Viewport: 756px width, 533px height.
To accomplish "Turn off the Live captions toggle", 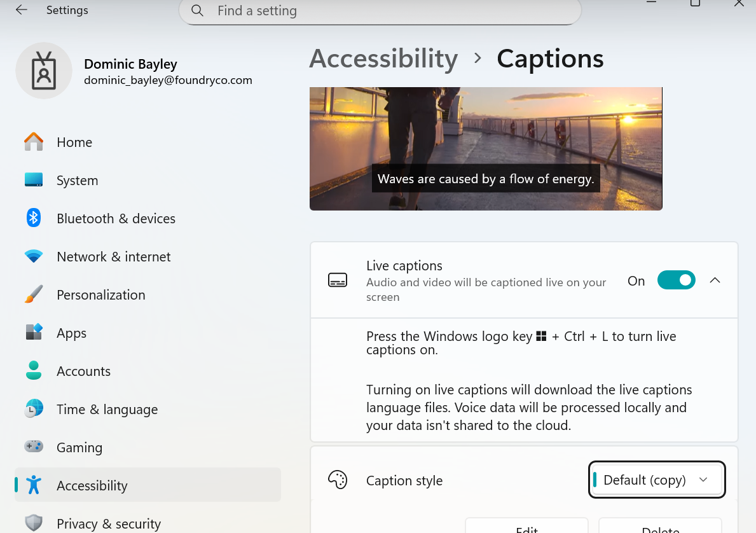I will (x=676, y=280).
